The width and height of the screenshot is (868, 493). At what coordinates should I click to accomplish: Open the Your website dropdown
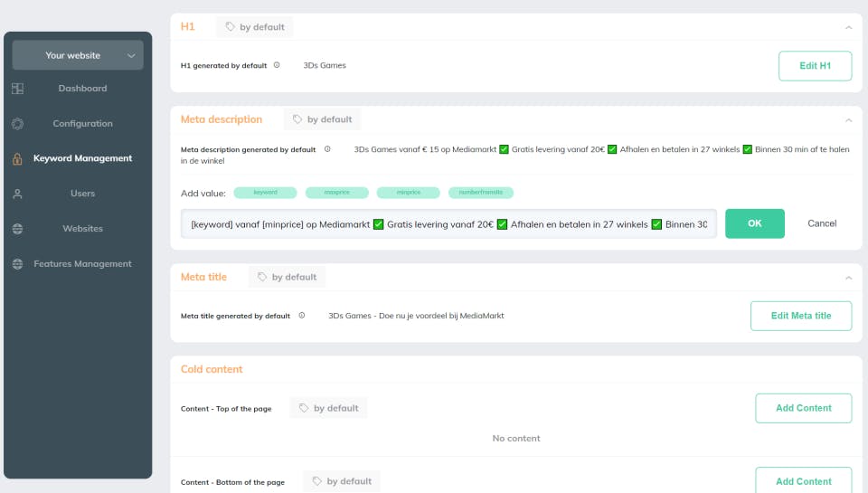(78, 55)
